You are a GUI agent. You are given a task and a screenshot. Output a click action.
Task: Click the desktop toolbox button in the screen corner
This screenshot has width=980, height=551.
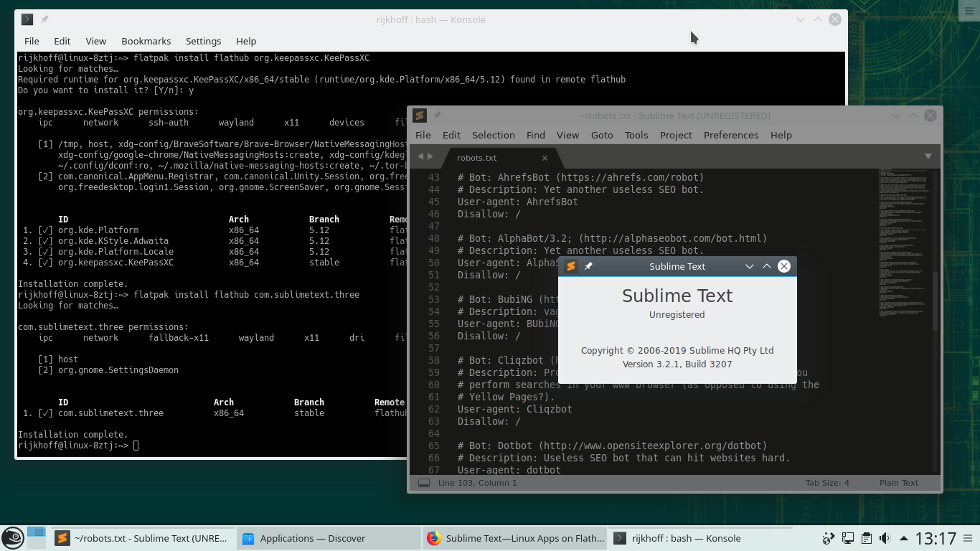click(x=969, y=9)
